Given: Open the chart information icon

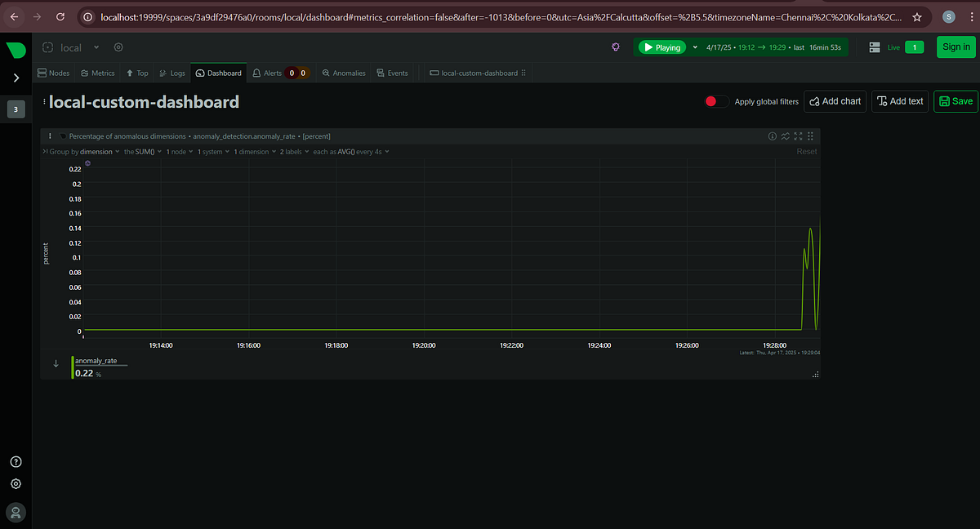Looking at the screenshot, I should point(772,136).
